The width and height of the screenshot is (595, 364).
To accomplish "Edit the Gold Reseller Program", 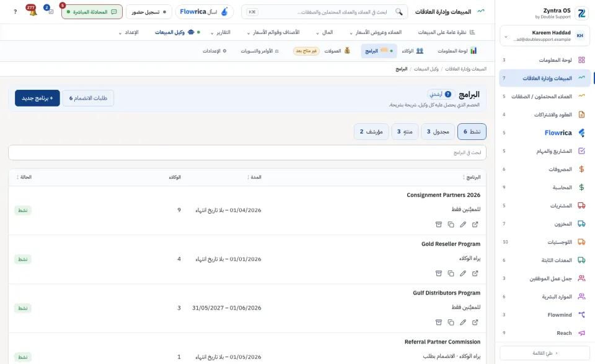I will 463,274.
